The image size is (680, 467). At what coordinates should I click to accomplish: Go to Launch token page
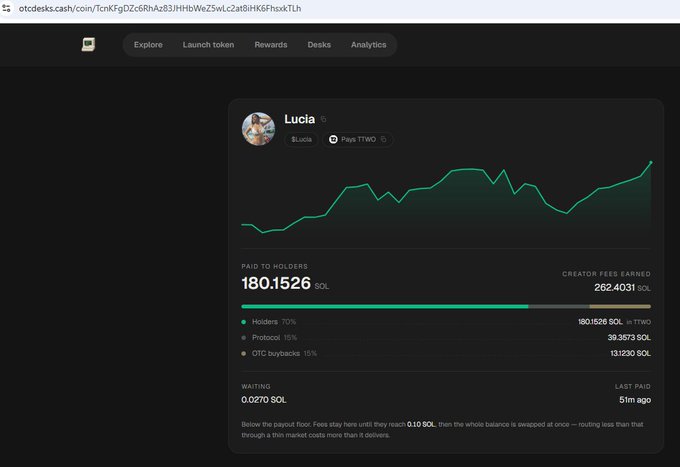(x=208, y=45)
